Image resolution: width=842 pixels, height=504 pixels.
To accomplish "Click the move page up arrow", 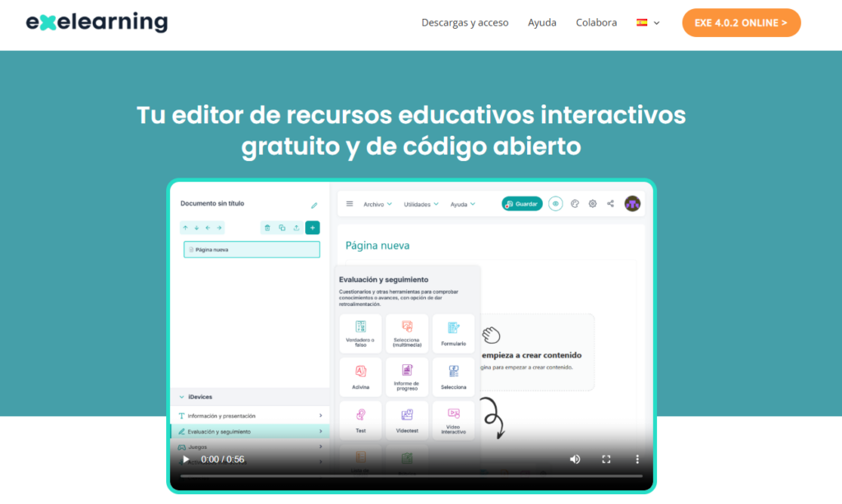I will tap(185, 228).
